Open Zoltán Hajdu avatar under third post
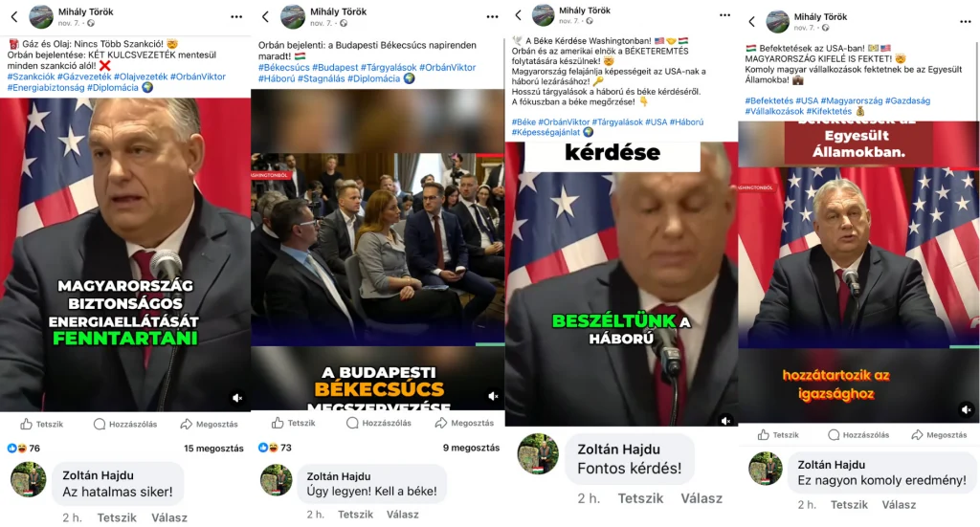This screenshot has height=527, width=980. pyautogui.click(x=538, y=454)
